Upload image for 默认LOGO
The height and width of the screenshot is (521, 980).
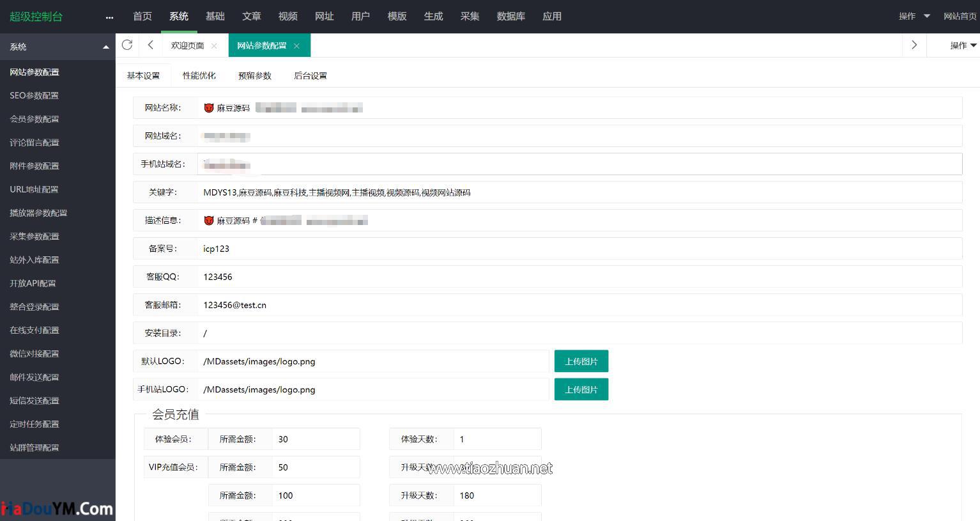(x=581, y=361)
